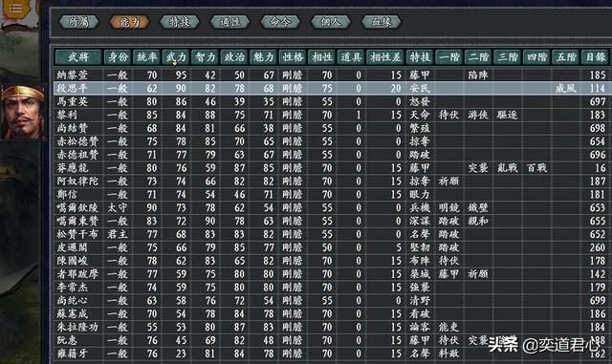Click the 能吏 skill cell
This screenshot has width=612, height=364.
pyautogui.click(x=448, y=328)
